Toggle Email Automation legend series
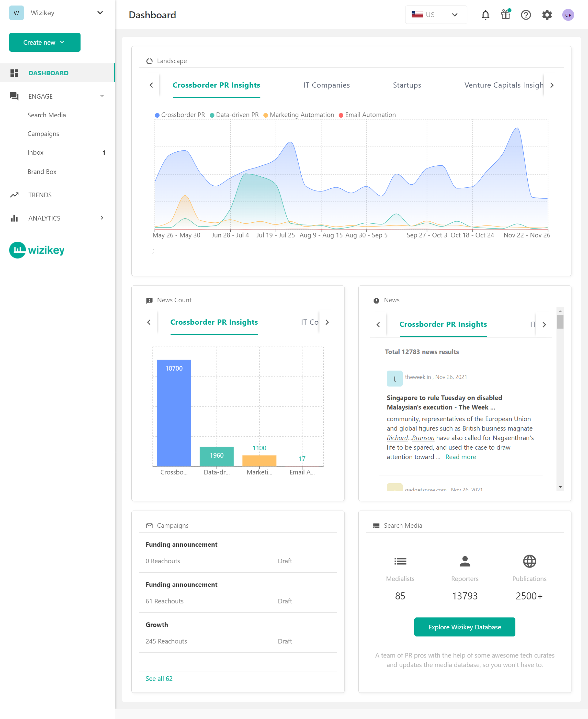The width and height of the screenshot is (588, 719). tap(367, 115)
